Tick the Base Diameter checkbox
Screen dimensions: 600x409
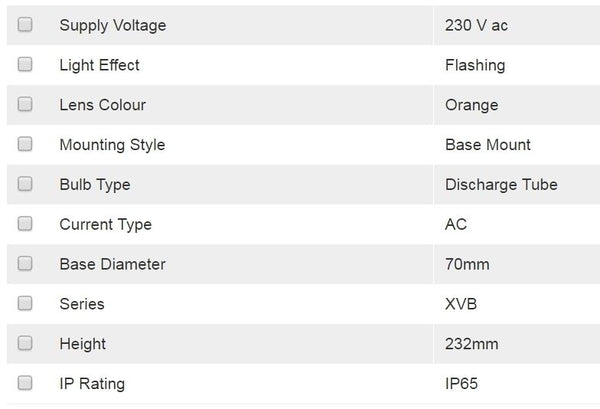(25, 264)
